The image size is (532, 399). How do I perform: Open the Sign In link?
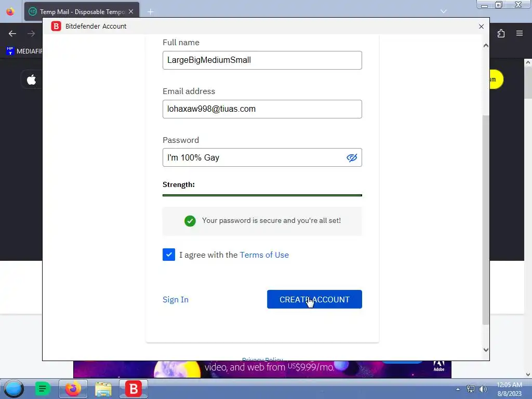coord(176,299)
